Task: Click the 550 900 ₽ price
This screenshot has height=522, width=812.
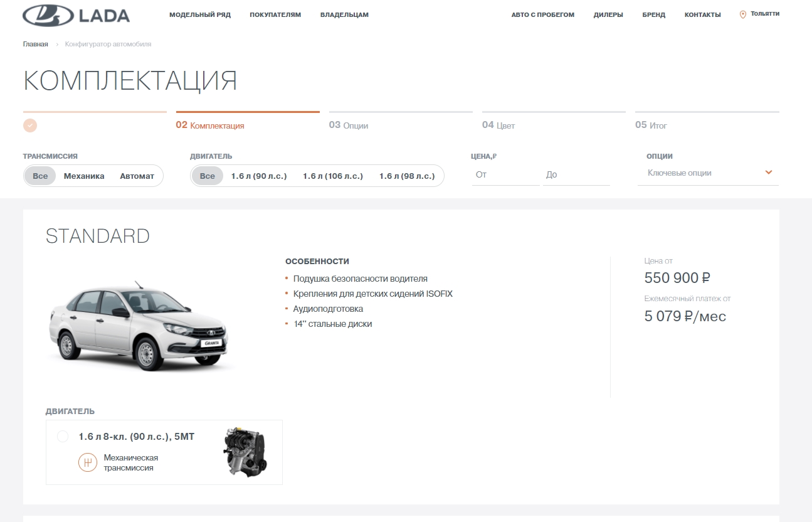Action: [678, 278]
